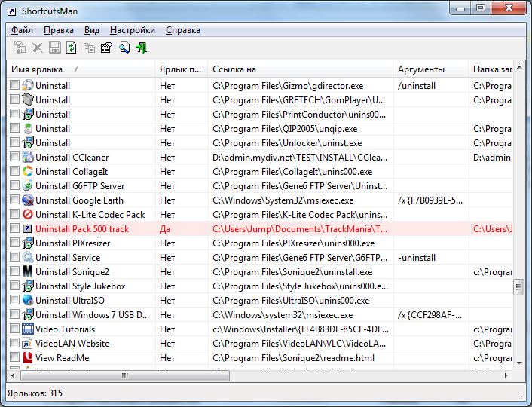
Task: Click the /uninstall argument cell
Action: point(417,86)
